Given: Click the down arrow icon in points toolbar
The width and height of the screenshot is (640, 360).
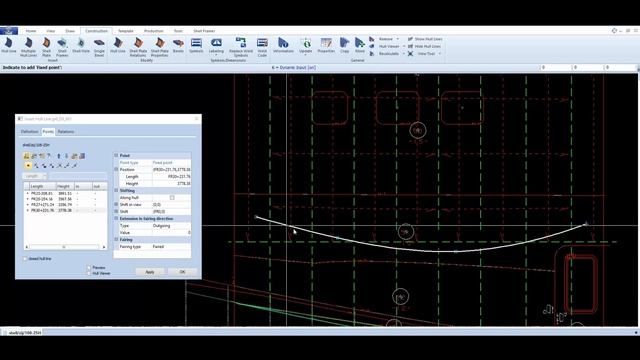Looking at the screenshot, I should [x=66, y=156].
